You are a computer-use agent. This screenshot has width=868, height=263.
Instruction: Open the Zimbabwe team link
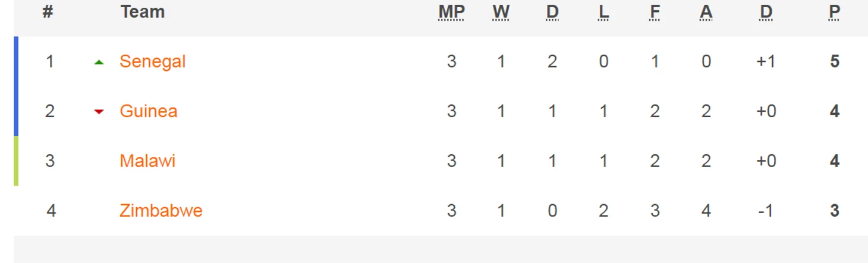pos(161,211)
